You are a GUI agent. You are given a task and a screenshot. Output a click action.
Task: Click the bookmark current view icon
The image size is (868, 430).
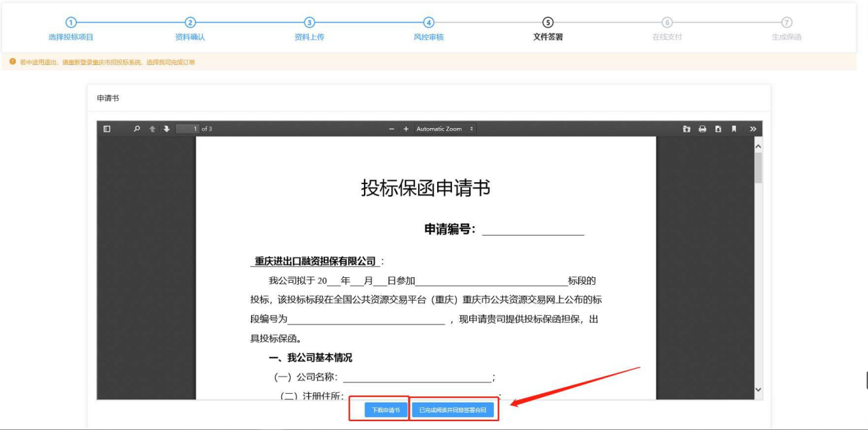[x=733, y=129]
